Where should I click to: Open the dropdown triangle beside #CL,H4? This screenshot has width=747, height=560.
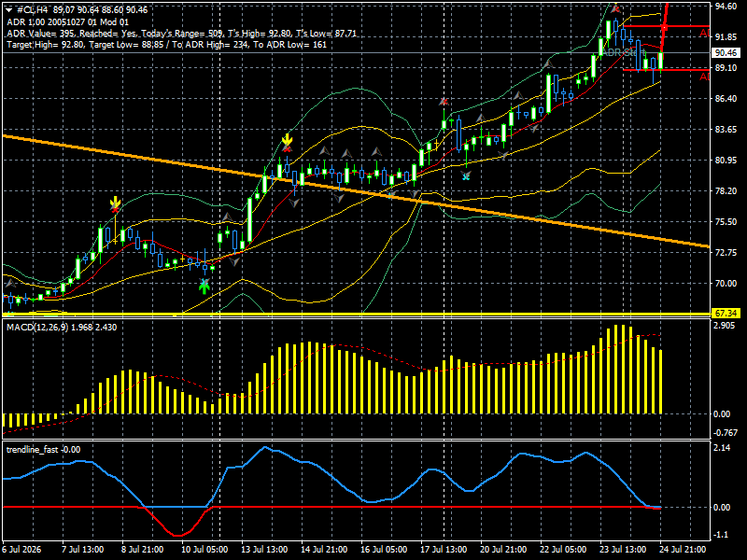click(x=8, y=10)
